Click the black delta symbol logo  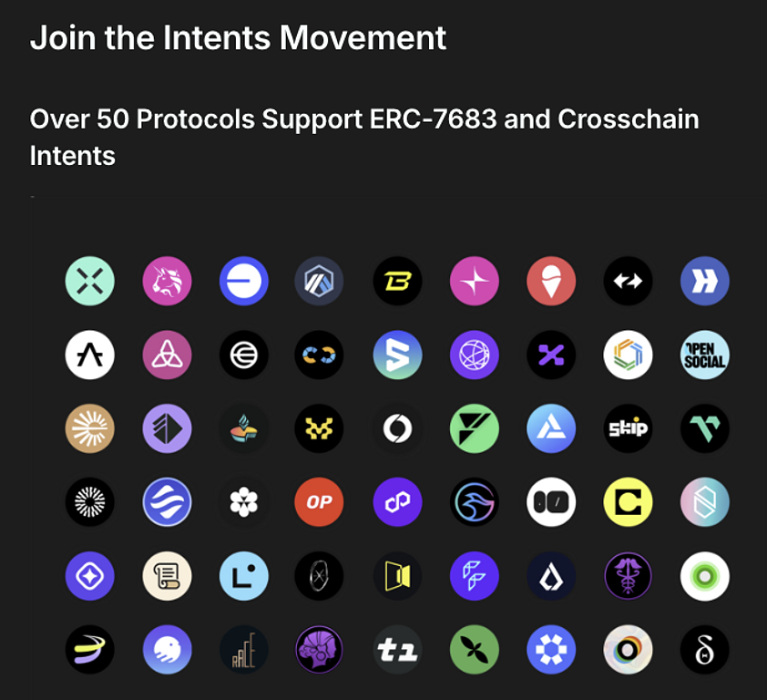pos(705,650)
